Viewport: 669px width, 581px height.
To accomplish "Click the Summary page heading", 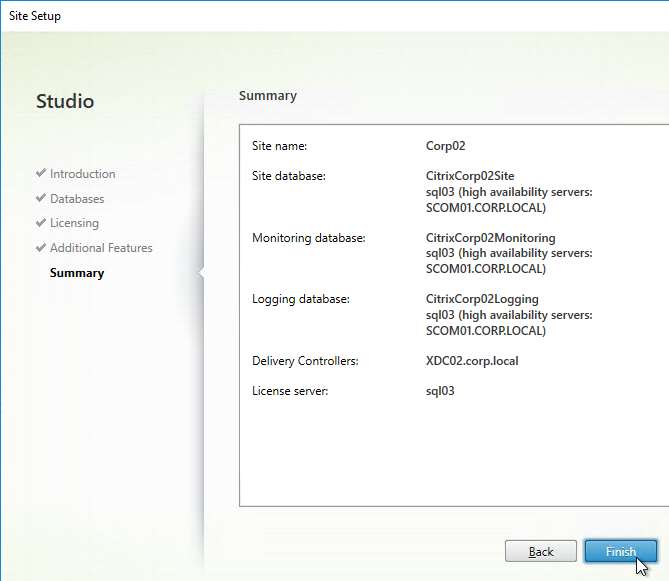I will pos(268,96).
